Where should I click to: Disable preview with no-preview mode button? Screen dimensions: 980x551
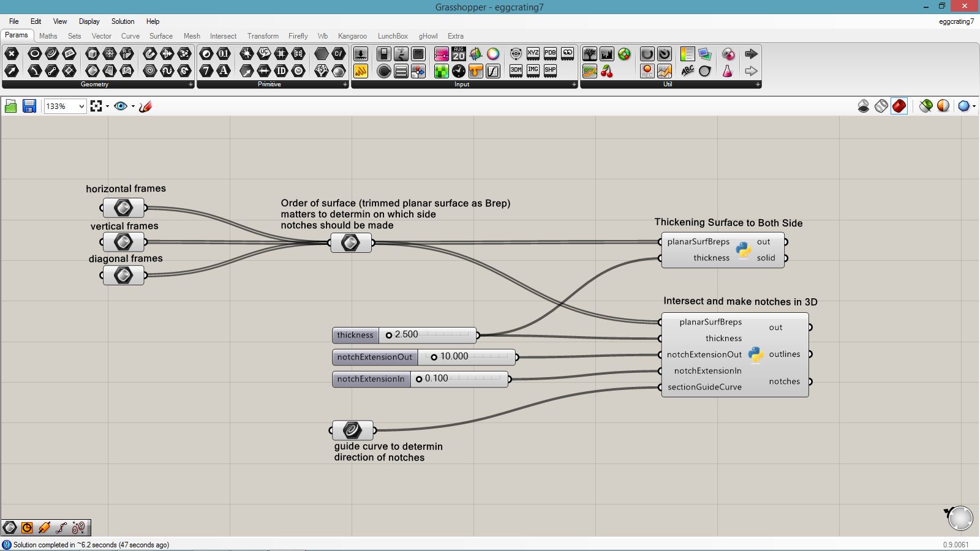(x=864, y=107)
